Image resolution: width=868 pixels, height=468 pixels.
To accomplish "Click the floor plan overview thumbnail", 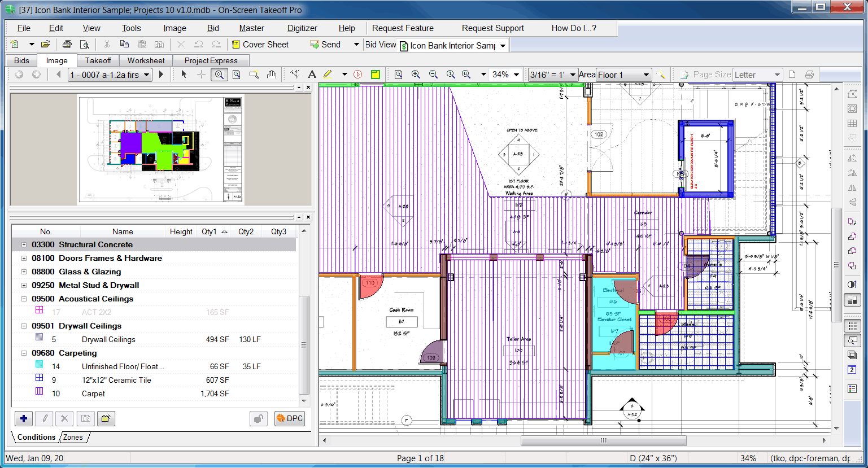I will pyautogui.click(x=160, y=150).
